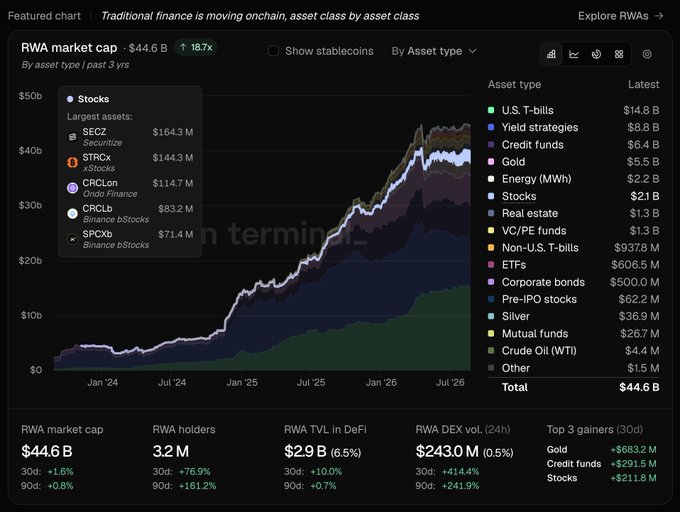The width and height of the screenshot is (680, 512).
Task: Click the bottom RWA market cap $44.6 B stat
Action: pos(47,451)
